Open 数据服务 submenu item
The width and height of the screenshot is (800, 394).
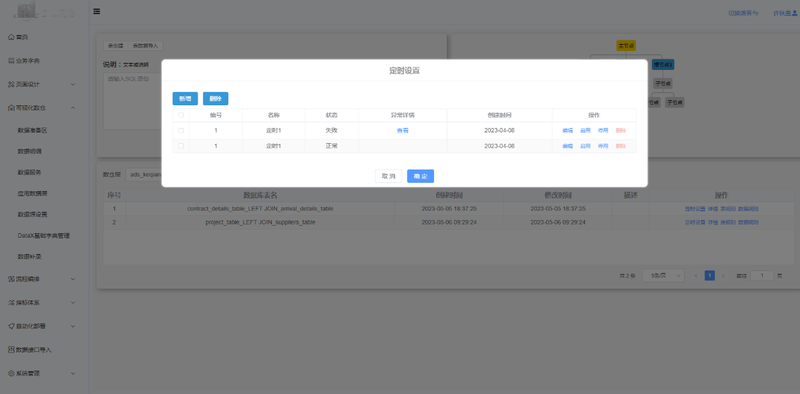pos(30,173)
